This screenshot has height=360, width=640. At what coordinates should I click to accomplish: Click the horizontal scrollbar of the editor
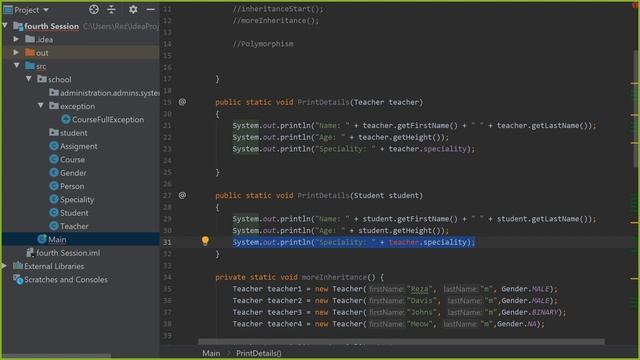click(401, 341)
